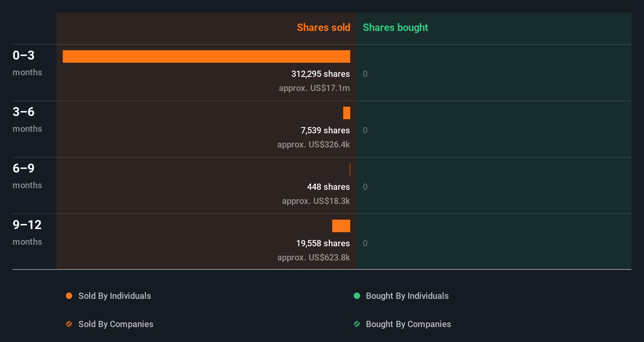Screen dimensions: 644x342
Task: Click the 448 shares value
Action: coord(328,187)
